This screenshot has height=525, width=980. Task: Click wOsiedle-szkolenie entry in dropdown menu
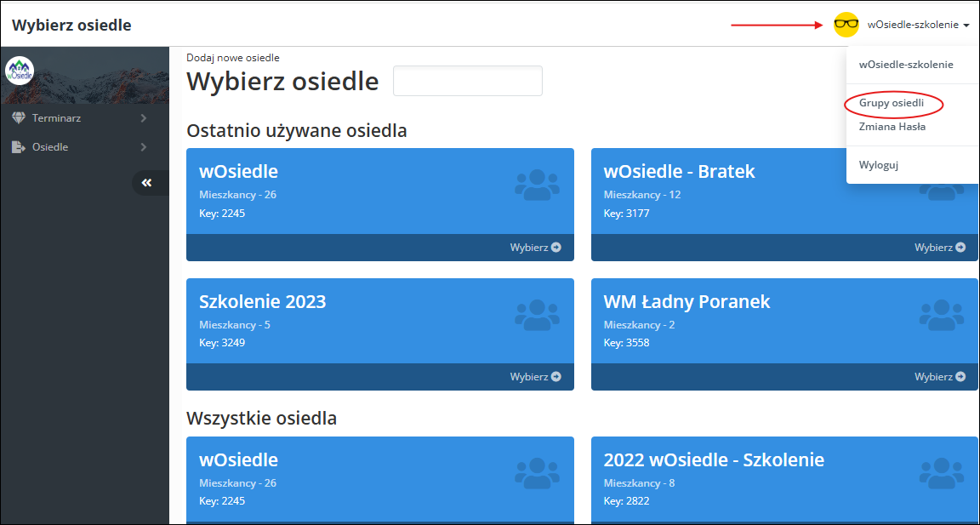906,65
